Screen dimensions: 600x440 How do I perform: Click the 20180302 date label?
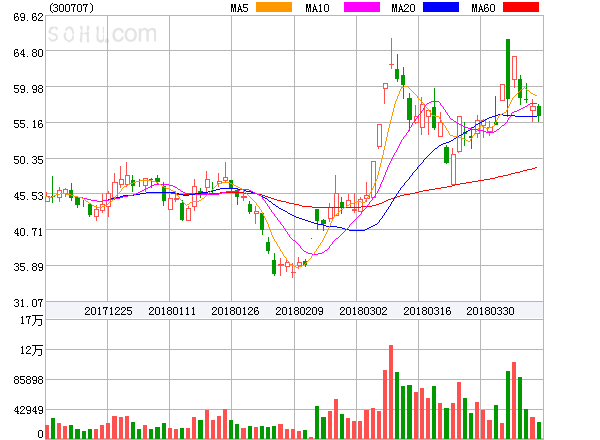coord(363,311)
